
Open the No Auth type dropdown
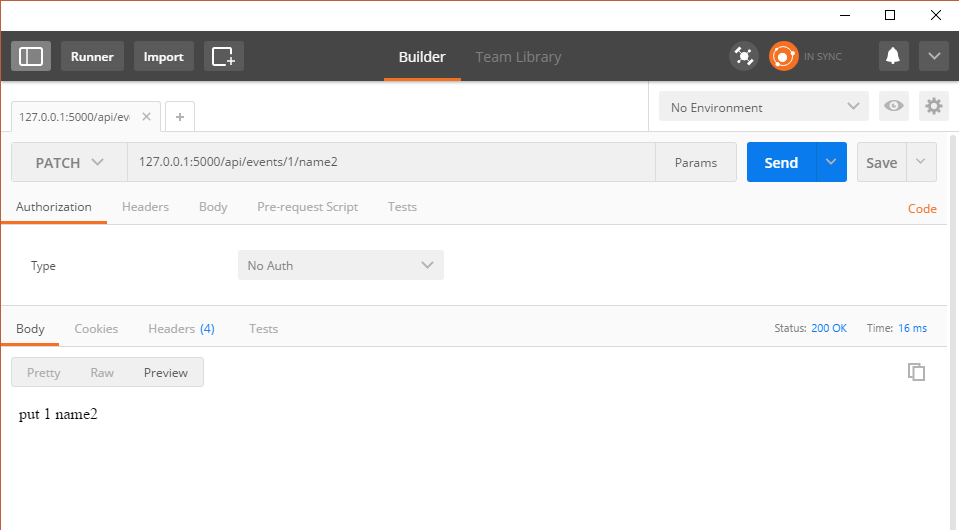[340, 265]
